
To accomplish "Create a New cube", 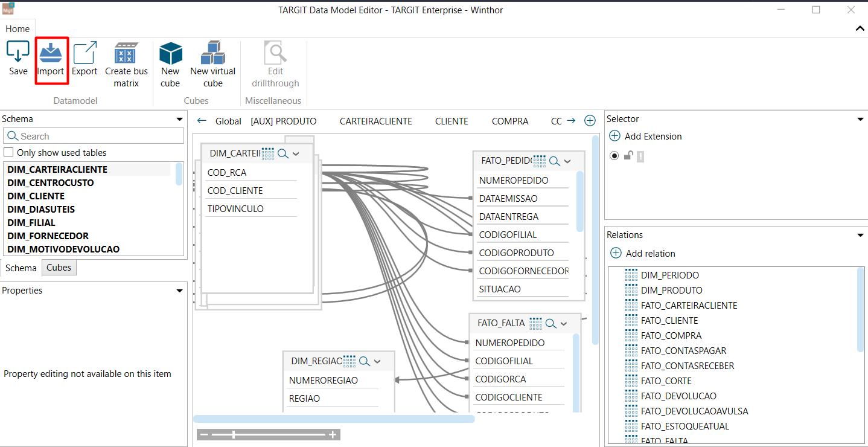I will coord(170,65).
